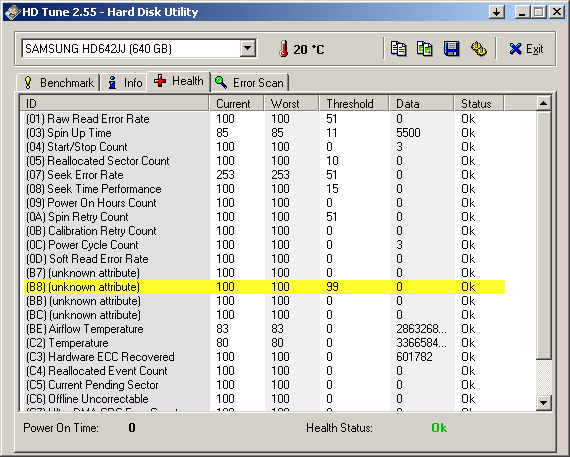Screen dimensions: 570x457
Task: Switch to the Benchmark tab
Action: click(x=58, y=83)
